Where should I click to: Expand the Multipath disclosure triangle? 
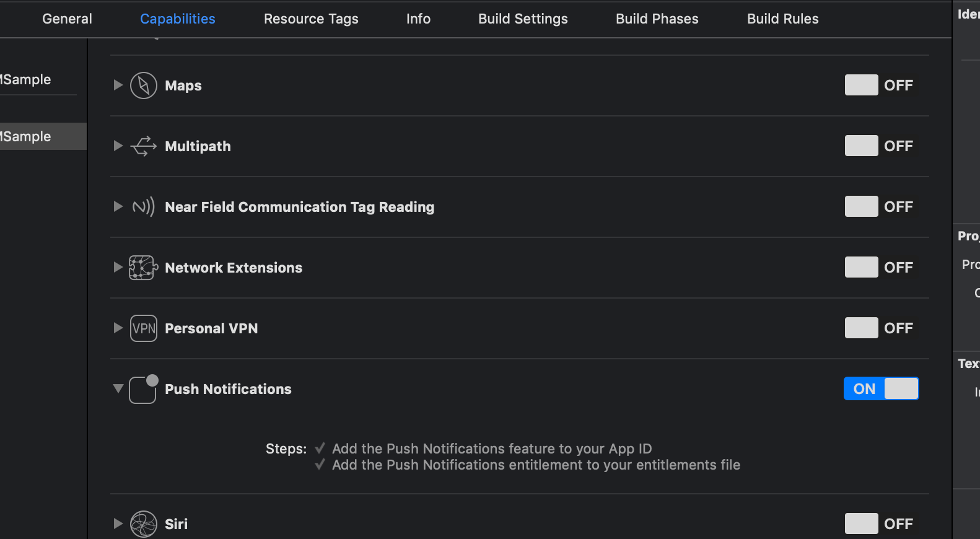(x=118, y=146)
